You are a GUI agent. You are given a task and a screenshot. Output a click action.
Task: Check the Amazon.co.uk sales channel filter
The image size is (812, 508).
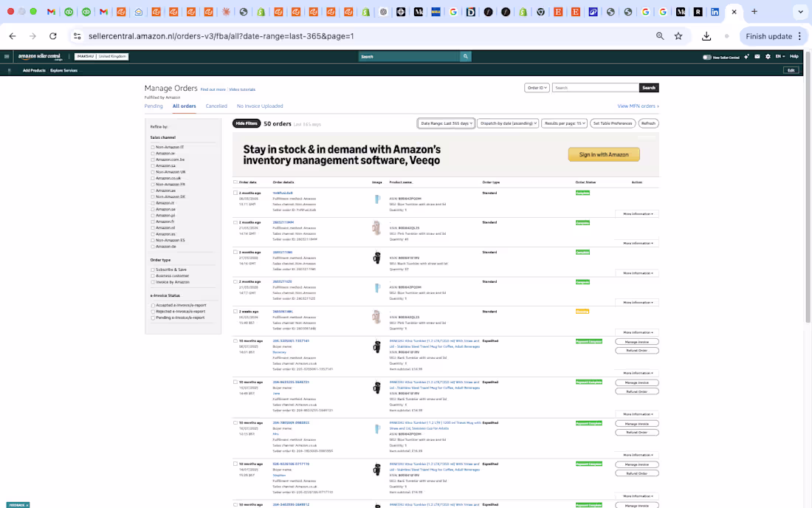click(x=153, y=178)
